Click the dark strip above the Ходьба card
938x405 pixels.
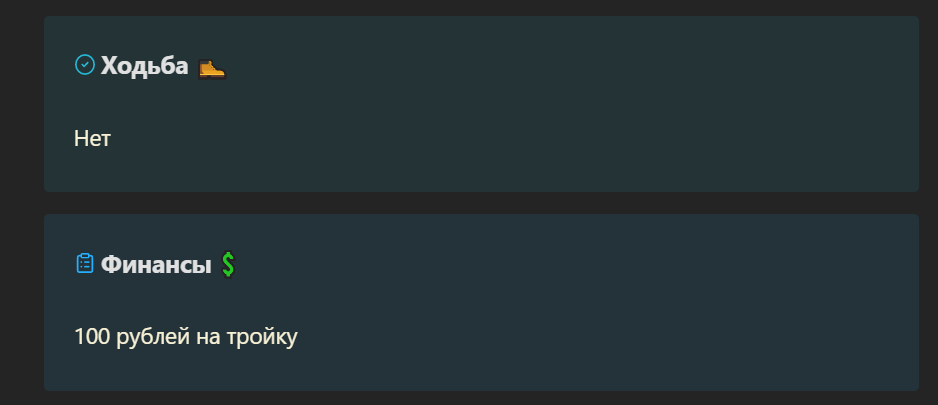[481, 7]
